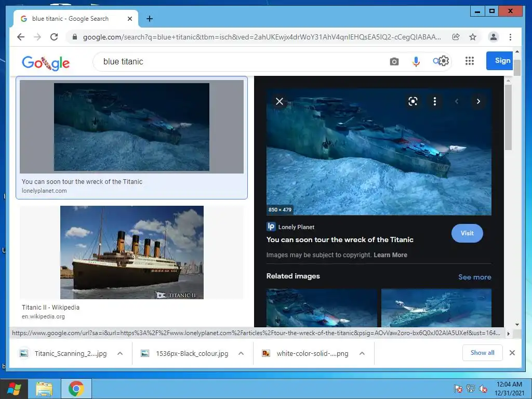
Task: Click the Sign in button
Action: pyautogui.click(x=499, y=61)
